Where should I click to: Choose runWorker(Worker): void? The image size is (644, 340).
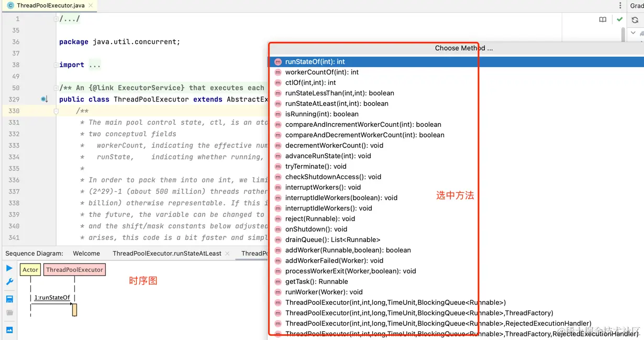point(457,292)
